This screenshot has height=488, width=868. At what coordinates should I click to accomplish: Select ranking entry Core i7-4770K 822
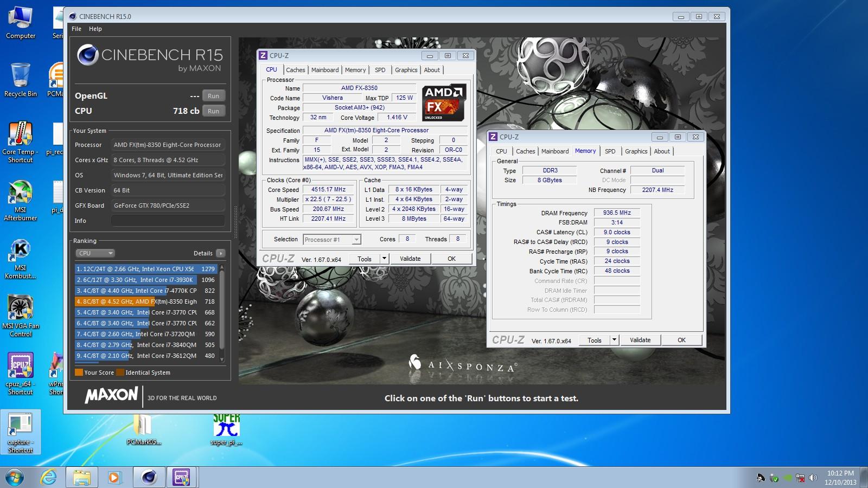(x=145, y=291)
